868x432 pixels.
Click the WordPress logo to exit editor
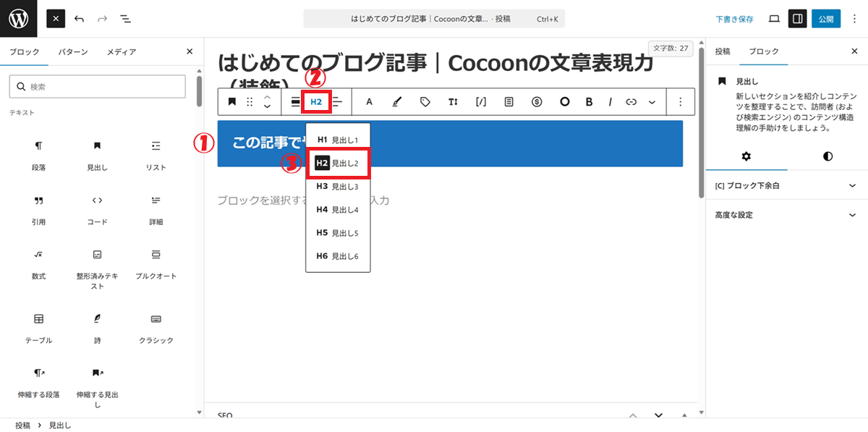pyautogui.click(x=18, y=19)
